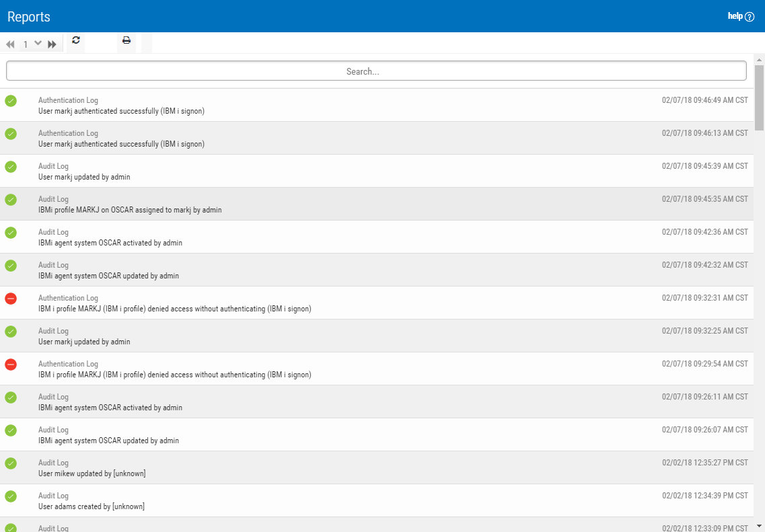Click check icon for 09:26:07 AM entry
765x532 pixels.
click(x=11, y=430)
